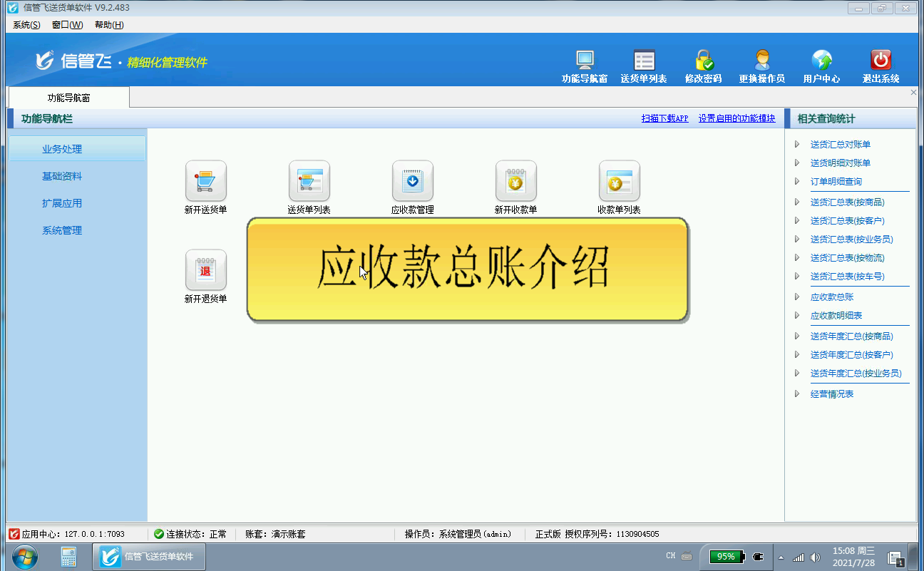Click the 新开收款单 icon
This screenshot has width=924, height=571.
[x=515, y=181]
